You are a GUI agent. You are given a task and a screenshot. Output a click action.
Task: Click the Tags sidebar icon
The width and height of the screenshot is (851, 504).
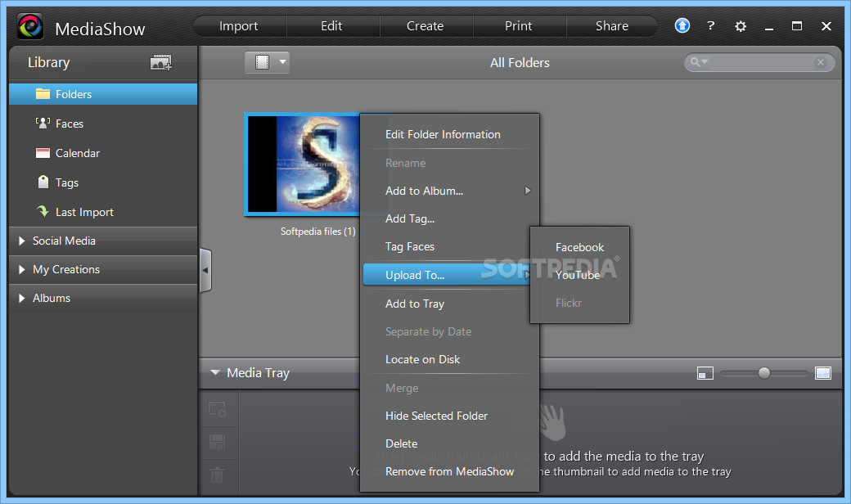tap(43, 182)
